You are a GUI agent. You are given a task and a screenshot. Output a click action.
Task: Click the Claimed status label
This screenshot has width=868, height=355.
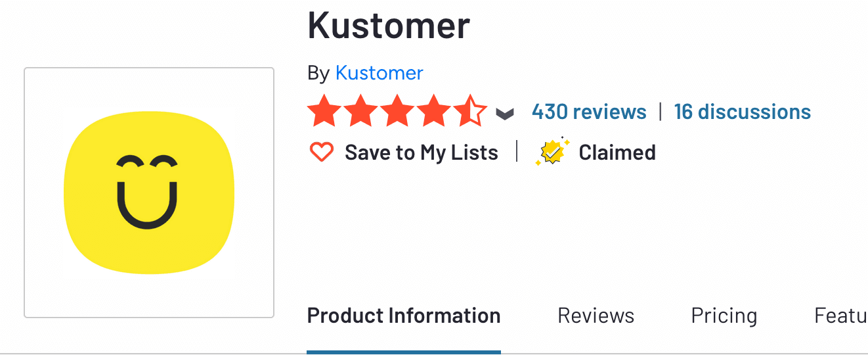pyautogui.click(x=617, y=153)
